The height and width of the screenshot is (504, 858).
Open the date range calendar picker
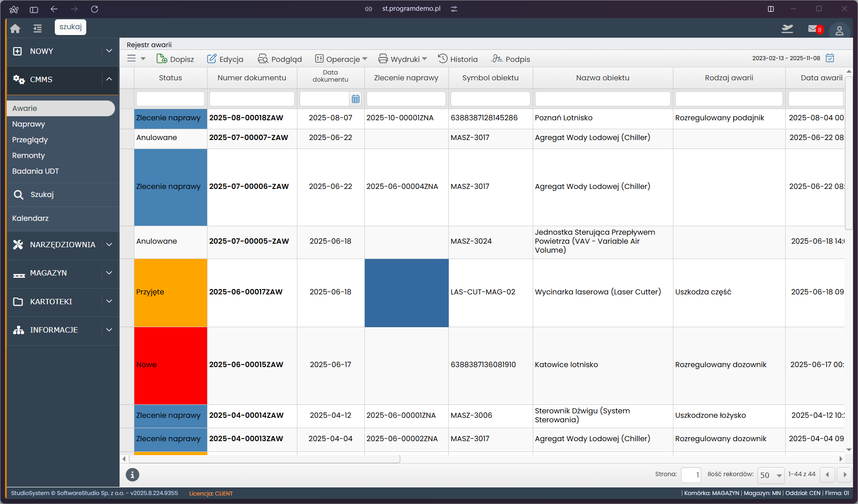point(830,58)
